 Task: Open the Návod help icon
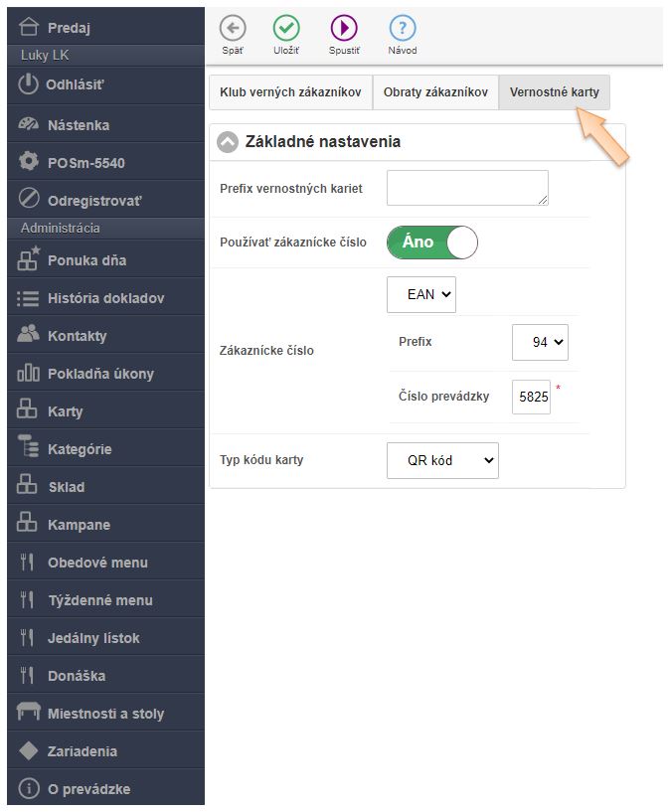[x=402, y=28]
